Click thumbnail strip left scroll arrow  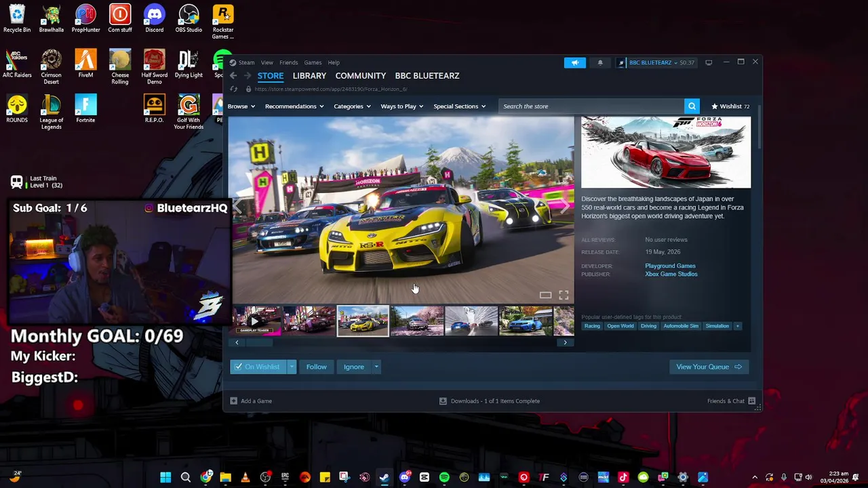point(237,342)
